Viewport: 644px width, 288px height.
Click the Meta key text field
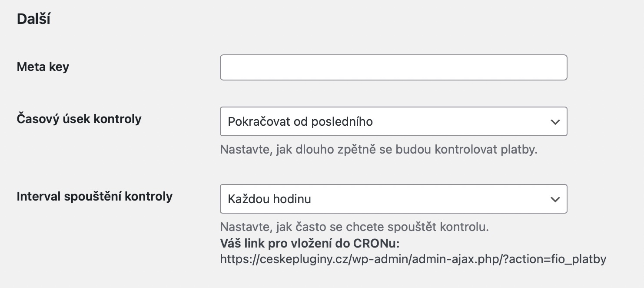pyautogui.click(x=393, y=67)
